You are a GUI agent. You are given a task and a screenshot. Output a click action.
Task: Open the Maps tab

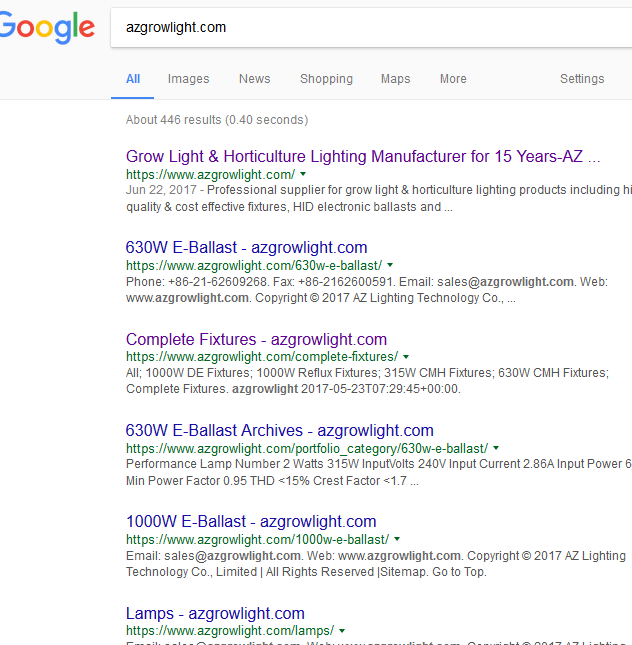395,79
